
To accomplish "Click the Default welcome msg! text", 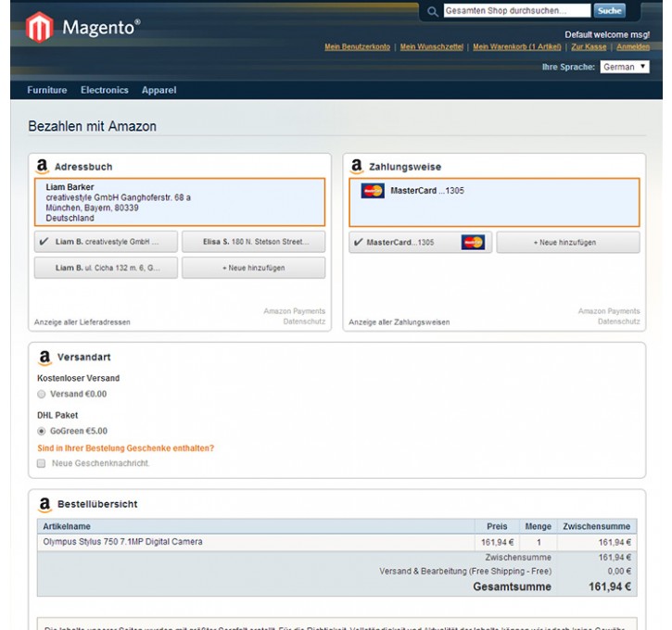I will (607, 34).
